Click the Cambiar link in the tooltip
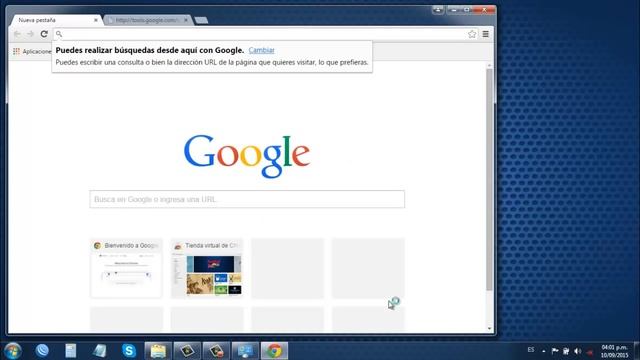Viewport: 640px width, 360px height. (261, 50)
